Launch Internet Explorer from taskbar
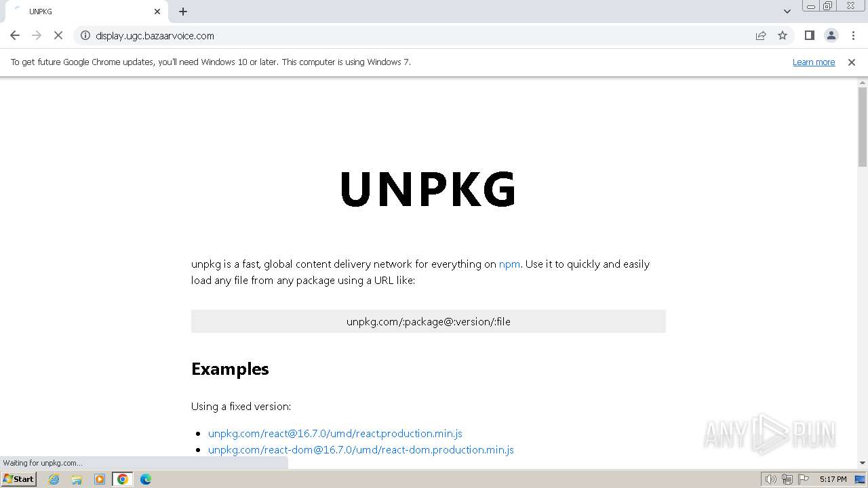868x488 pixels. (54, 479)
